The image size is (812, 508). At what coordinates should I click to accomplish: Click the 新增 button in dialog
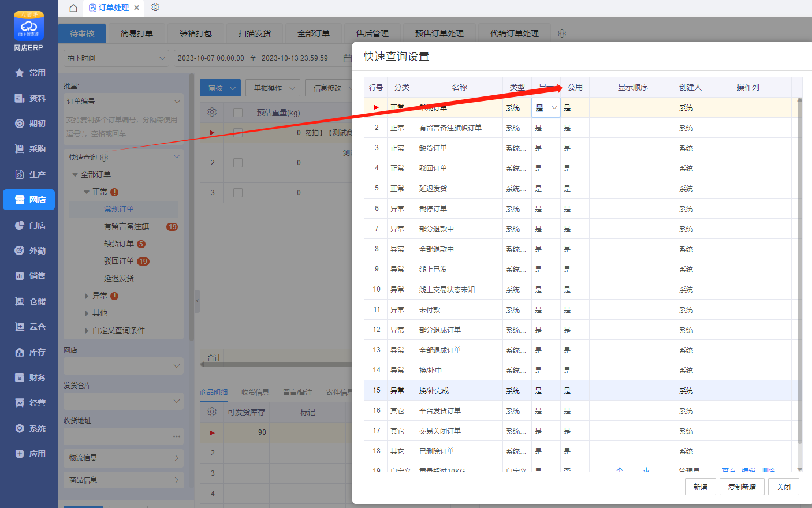(x=701, y=487)
